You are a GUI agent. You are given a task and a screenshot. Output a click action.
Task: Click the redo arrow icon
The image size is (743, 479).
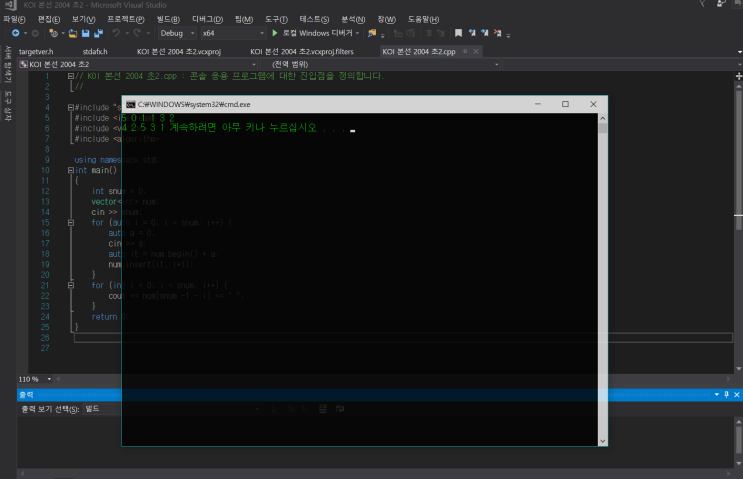coord(137,33)
